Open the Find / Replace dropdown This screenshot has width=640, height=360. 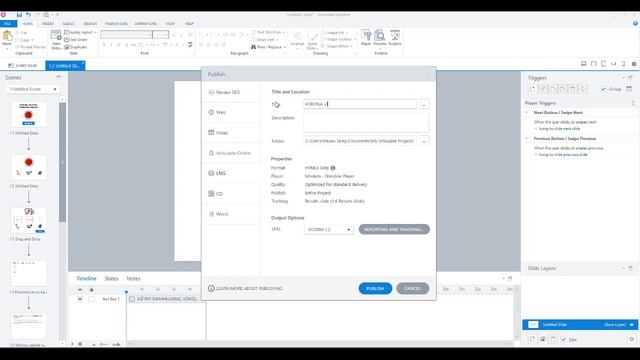click(x=269, y=47)
